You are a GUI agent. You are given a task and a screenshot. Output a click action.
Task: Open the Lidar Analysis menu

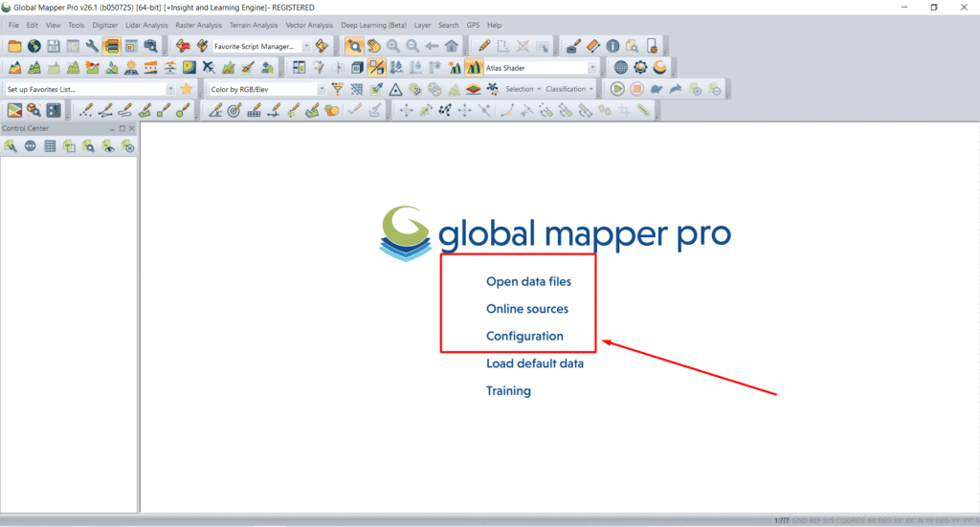(146, 25)
